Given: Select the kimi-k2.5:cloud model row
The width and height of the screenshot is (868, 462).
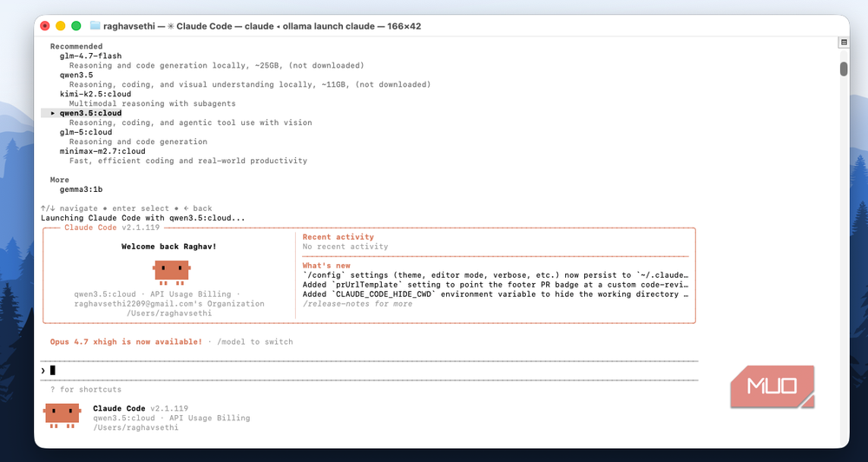Looking at the screenshot, I should pyautogui.click(x=95, y=94).
